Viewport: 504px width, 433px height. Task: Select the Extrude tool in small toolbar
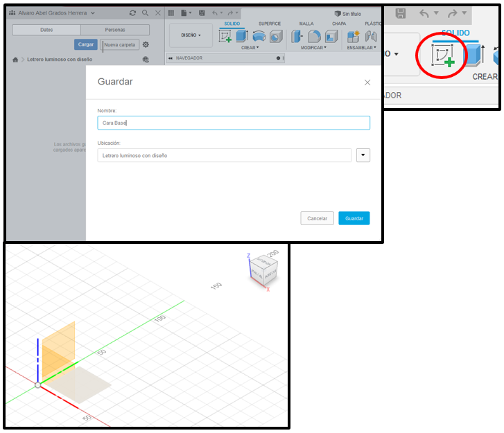242,36
